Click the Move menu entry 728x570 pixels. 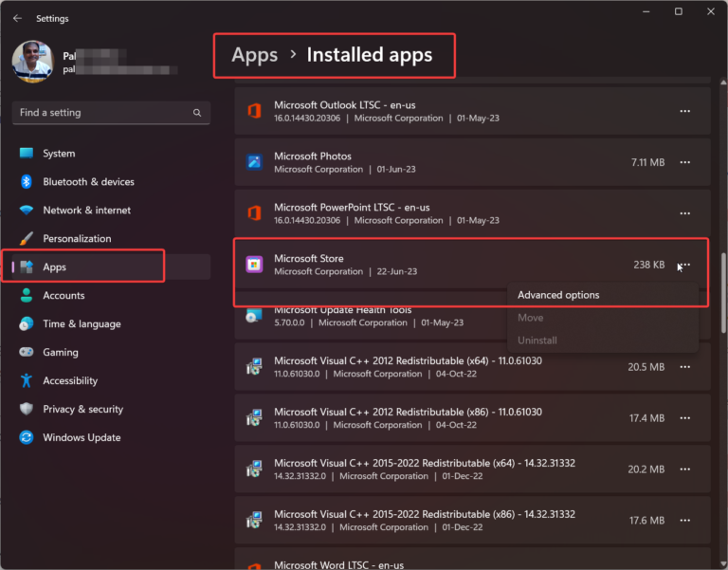point(603,318)
